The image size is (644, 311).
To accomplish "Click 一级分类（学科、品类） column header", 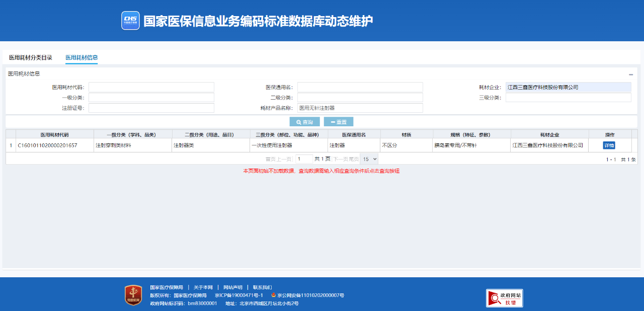I will 133,134.
